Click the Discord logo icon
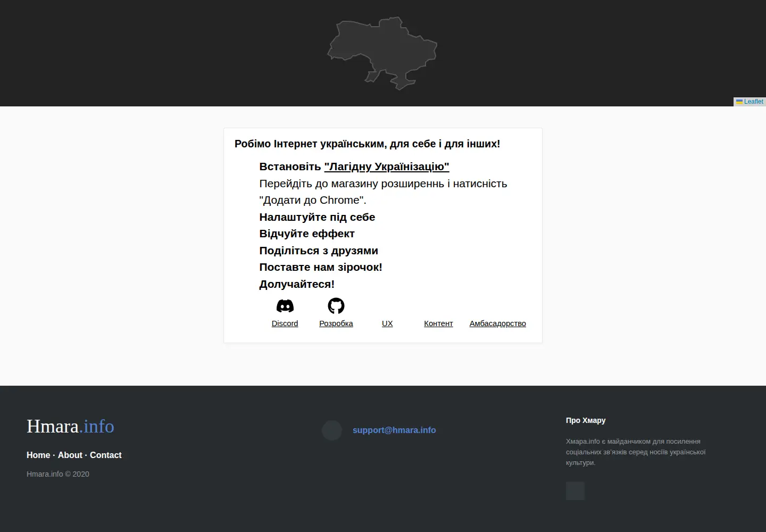 coord(285,306)
